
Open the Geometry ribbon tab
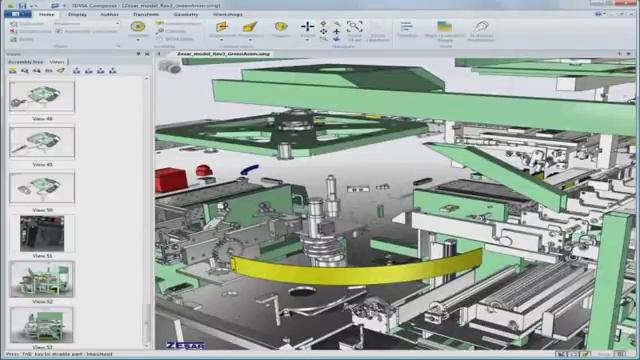pos(186,14)
